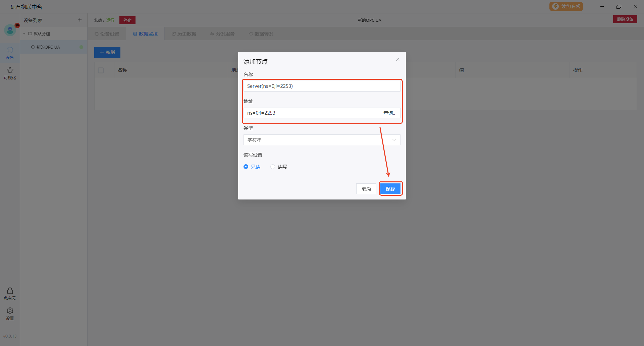Viewport: 644px width, 346px height.
Task: Open the 可视化 star icon
Action: (10, 73)
